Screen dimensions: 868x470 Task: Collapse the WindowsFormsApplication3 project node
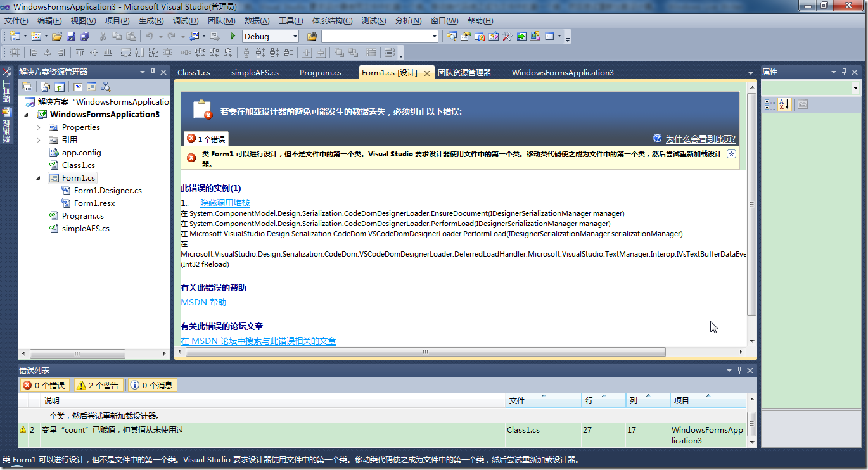pos(27,115)
